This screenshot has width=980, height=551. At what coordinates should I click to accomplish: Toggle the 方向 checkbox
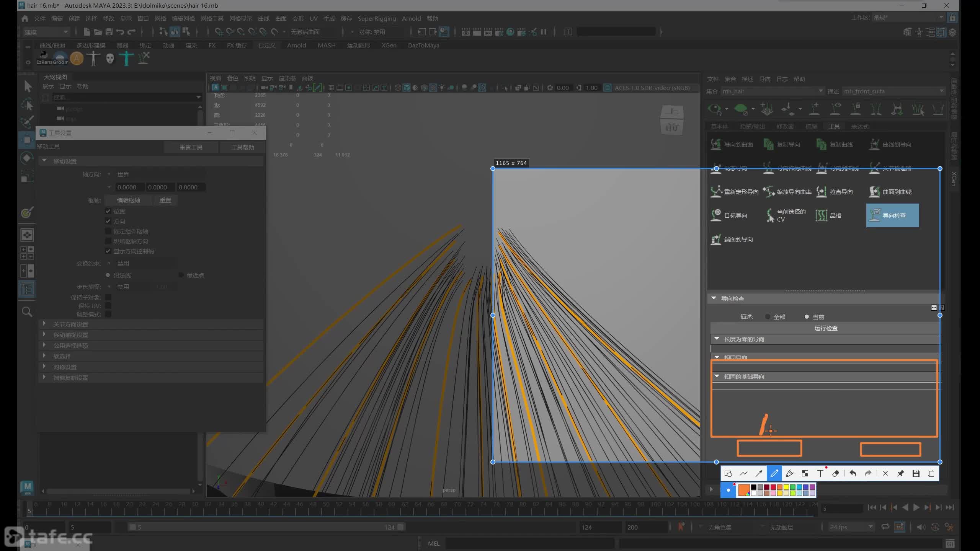pyautogui.click(x=108, y=221)
